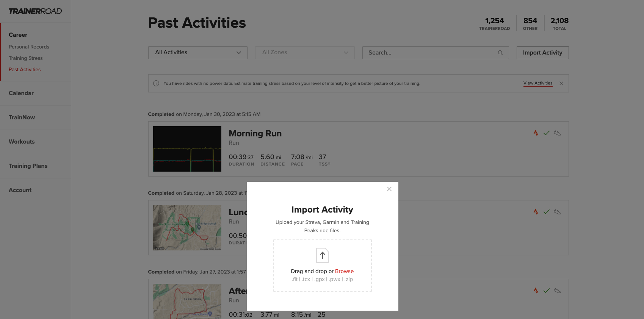Click Strava icon on Jan 28 run
Viewport: 644px width, 319px height.
point(536,212)
